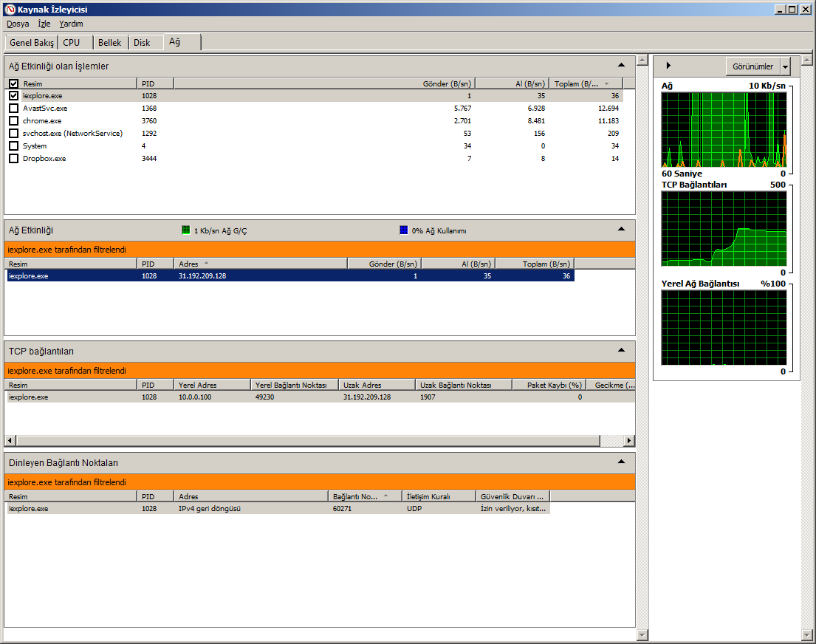Switch to the Genel Bakış tab
Viewport: 816px width, 644px height.
click(x=31, y=43)
